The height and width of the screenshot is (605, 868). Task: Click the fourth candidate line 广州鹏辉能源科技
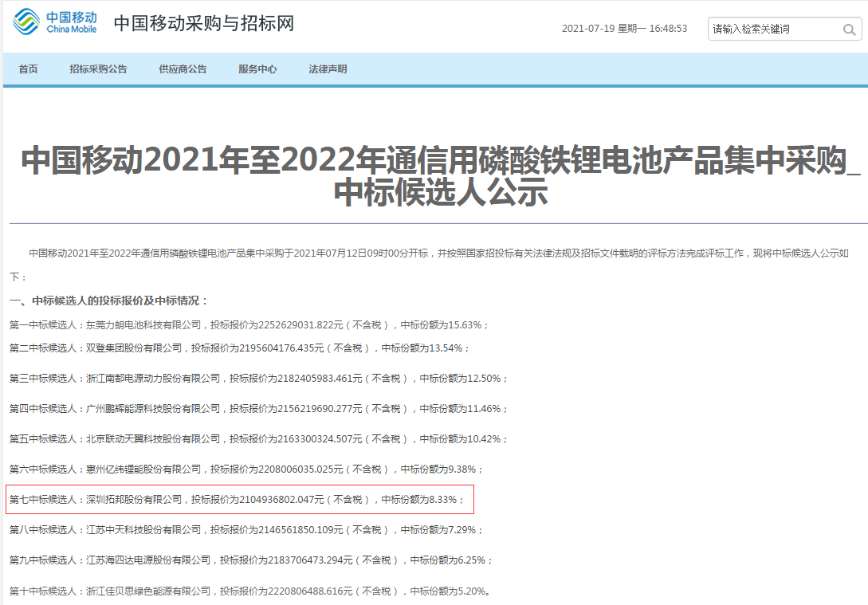[258, 409]
